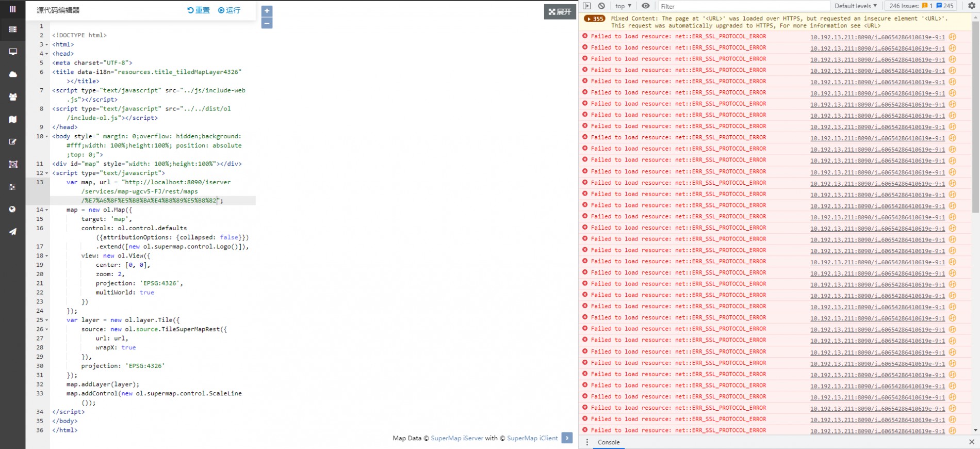The image size is (980, 449).
Task: Click the 'zoom: 2,' code line
Action: pyautogui.click(x=110, y=274)
